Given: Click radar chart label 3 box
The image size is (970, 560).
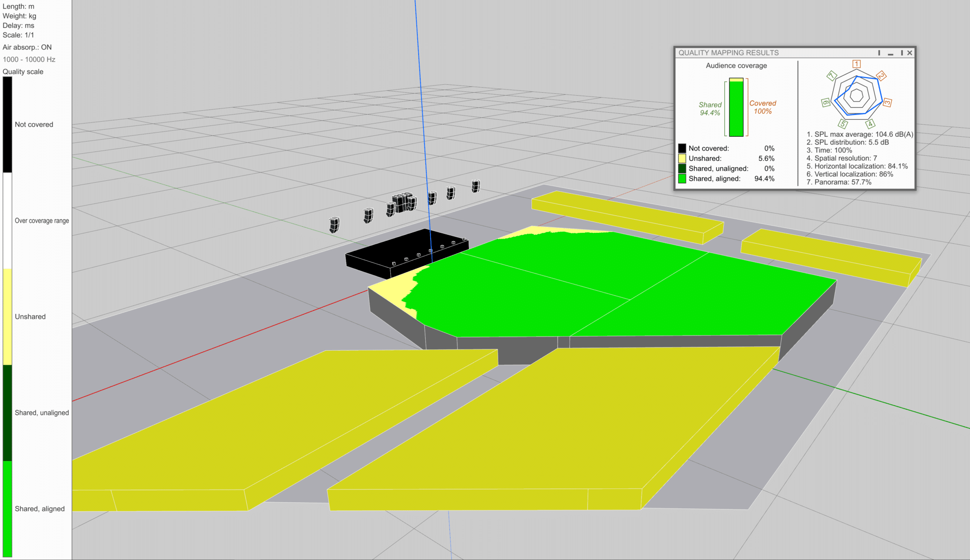Looking at the screenshot, I should pyautogui.click(x=887, y=102).
